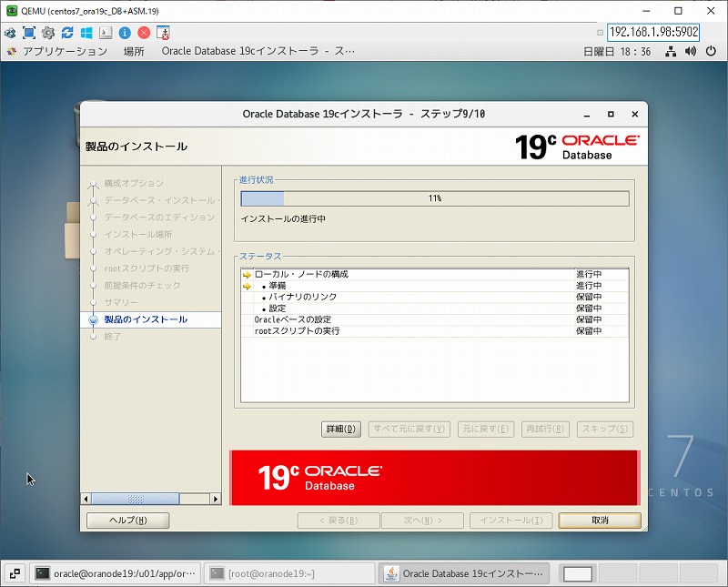Click the 11% installation progress bar

point(435,198)
